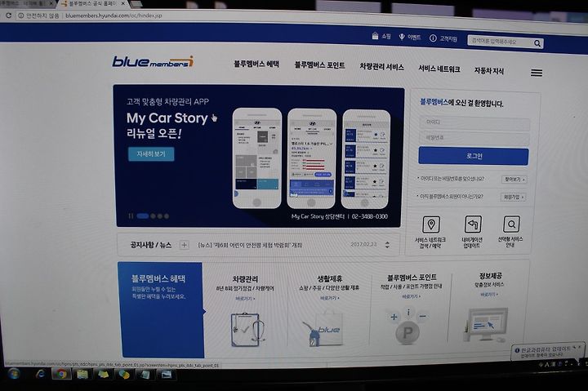This screenshot has width=588, height=391.
Task: Pause the banner slideshow
Action: tap(131, 216)
